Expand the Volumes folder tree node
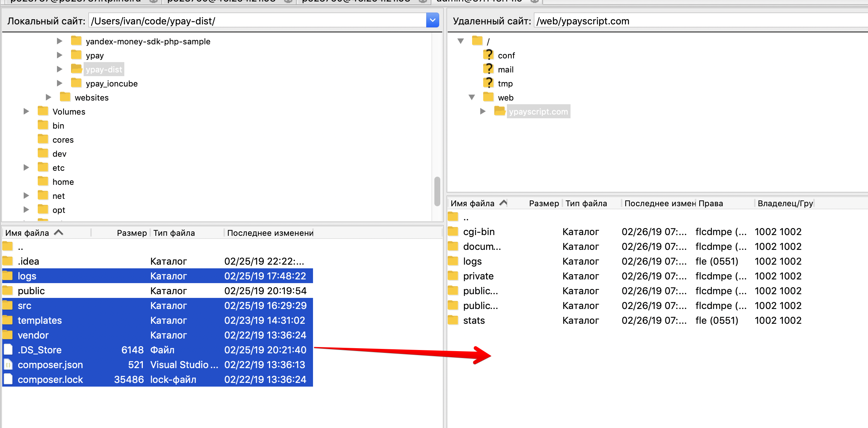 (26, 111)
